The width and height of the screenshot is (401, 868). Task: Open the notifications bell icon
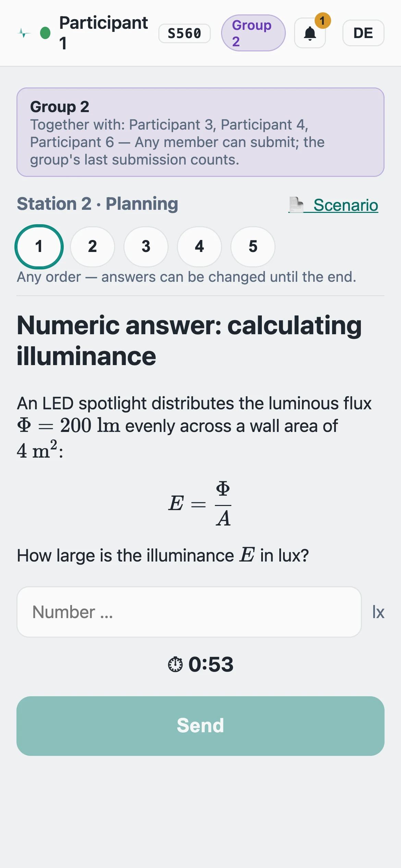pyautogui.click(x=310, y=33)
